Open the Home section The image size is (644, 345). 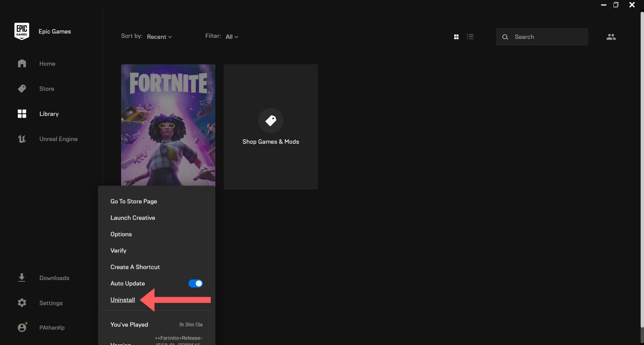(47, 63)
